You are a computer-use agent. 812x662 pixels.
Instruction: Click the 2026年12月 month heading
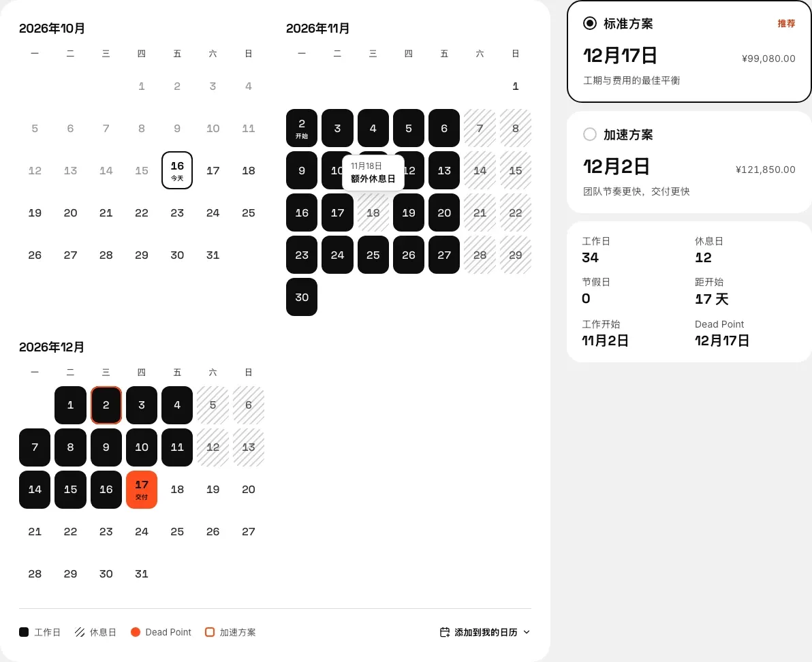[52, 347]
